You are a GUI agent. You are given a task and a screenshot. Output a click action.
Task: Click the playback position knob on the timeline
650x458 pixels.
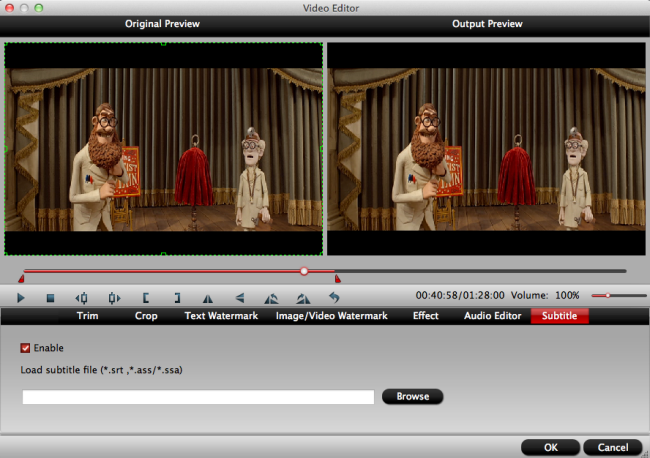304,271
